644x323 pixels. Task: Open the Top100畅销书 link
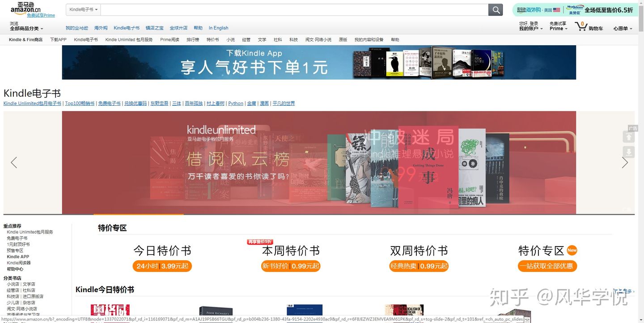(x=80, y=103)
